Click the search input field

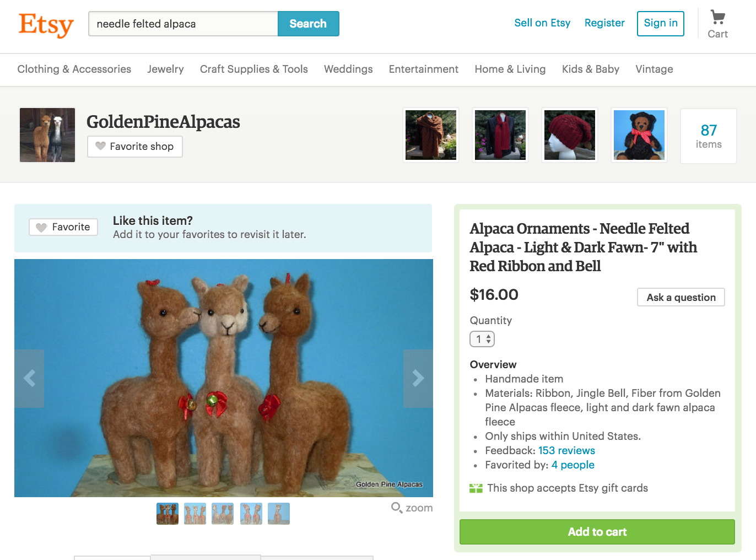183,24
